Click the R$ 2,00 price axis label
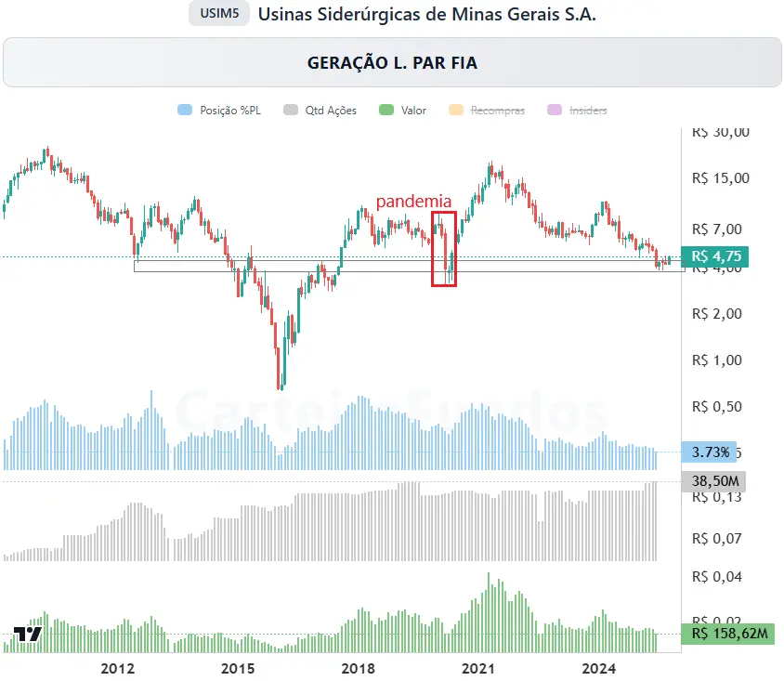 tap(717, 314)
